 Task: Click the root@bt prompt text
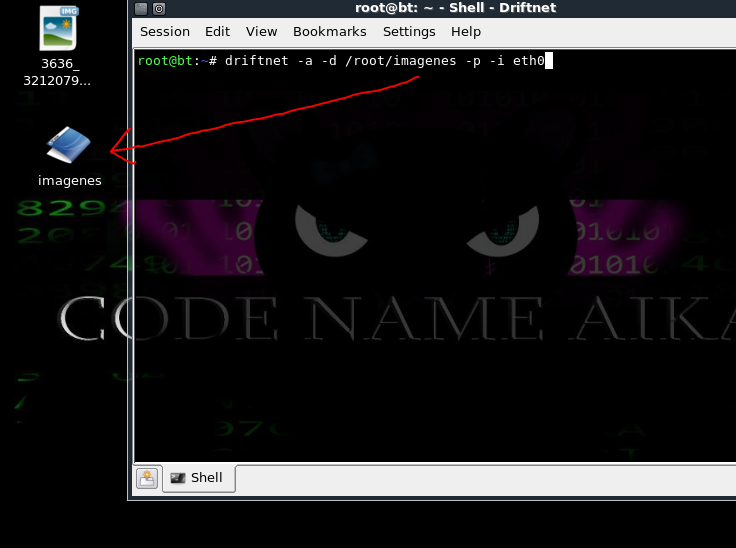pos(165,61)
